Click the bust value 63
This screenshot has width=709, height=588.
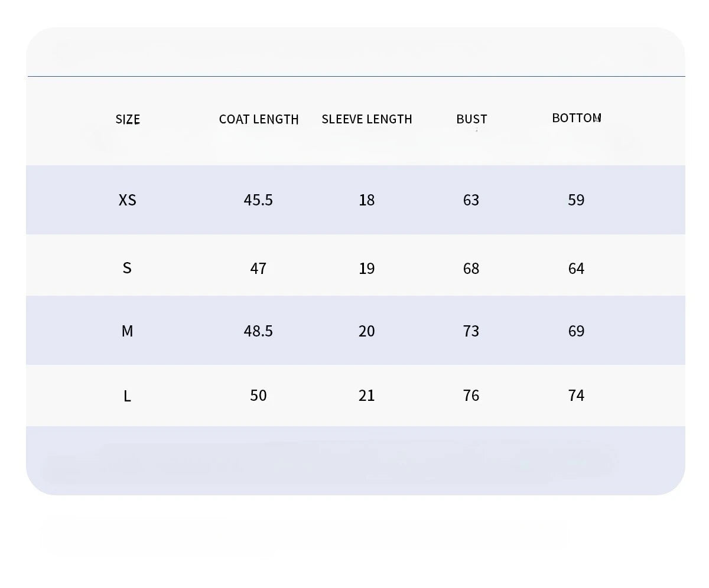pyautogui.click(x=471, y=200)
